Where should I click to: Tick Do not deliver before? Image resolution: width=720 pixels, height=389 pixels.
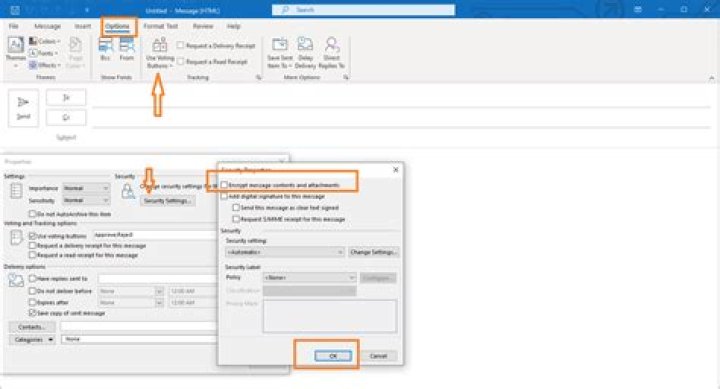32,291
